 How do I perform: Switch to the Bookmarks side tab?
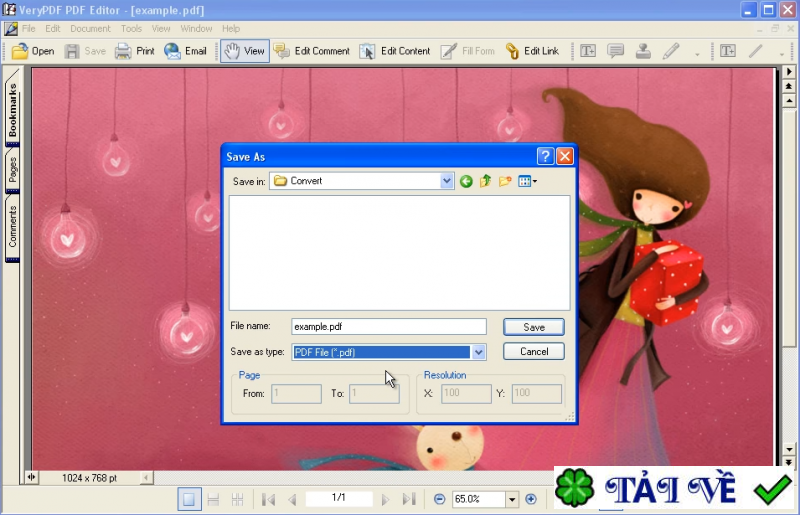(x=13, y=110)
